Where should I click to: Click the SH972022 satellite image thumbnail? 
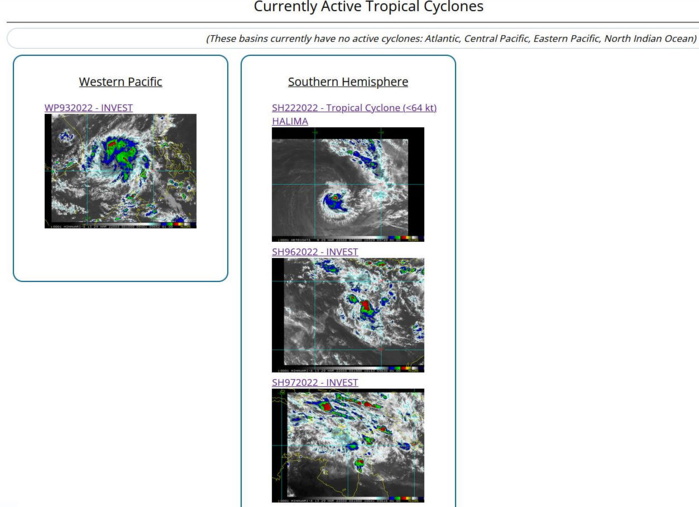347,445
